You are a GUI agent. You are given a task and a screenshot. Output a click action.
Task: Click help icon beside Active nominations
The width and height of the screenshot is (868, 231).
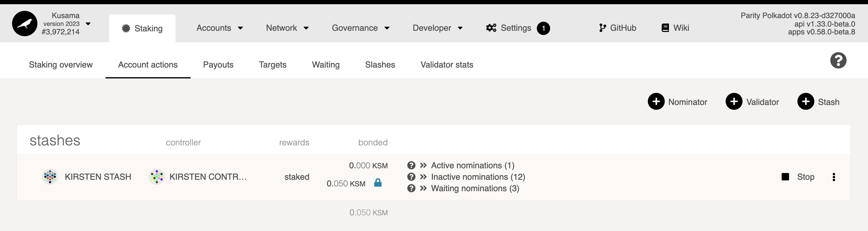point(411,165)
